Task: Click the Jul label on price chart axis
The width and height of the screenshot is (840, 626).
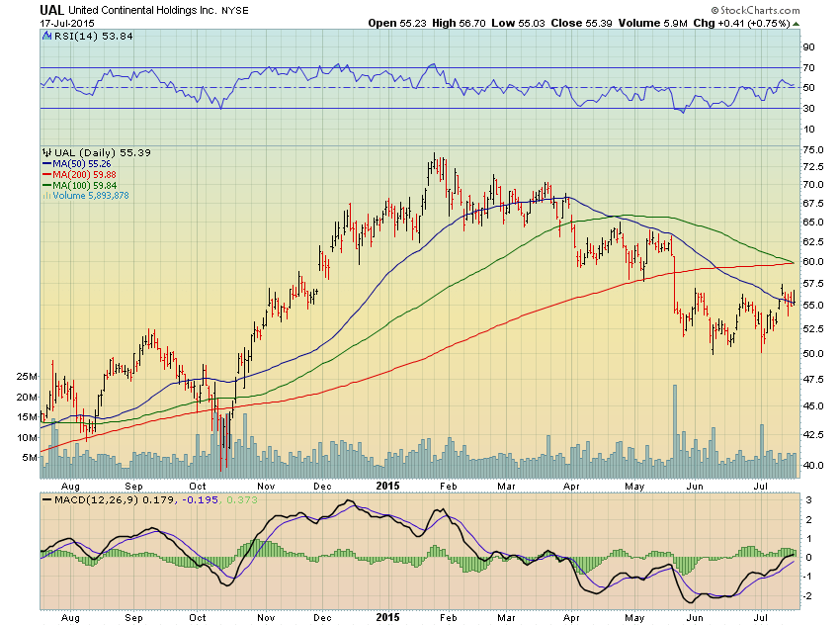Action: pyautogui.click(x=761, y=487)
